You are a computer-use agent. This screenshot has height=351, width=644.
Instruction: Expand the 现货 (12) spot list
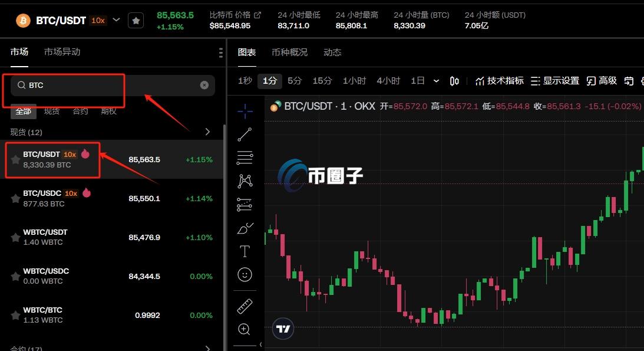click(x=207, y=132)
